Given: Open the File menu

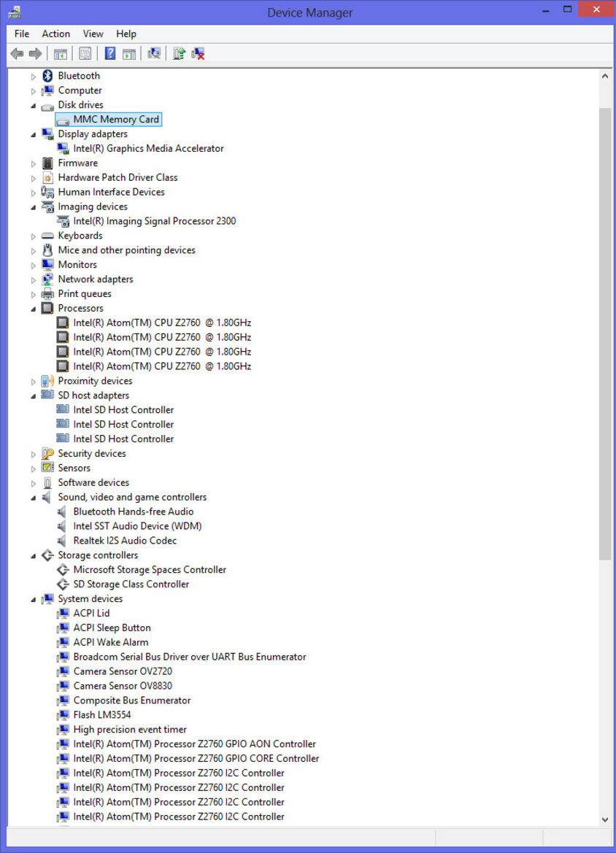Looking at the screenshot, I should pos(22,34).
